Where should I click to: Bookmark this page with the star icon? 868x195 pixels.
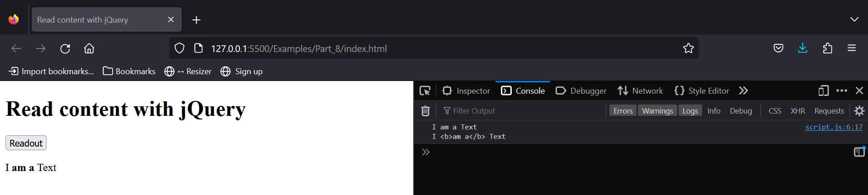click(x=688, y=48)
